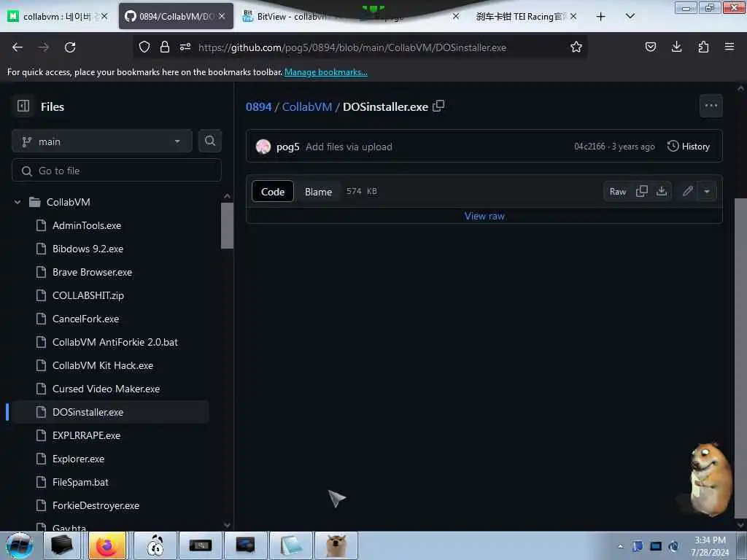
Task: Open Bibdows 9.2.exe in the file tree
Action: [x=88, y=249]
